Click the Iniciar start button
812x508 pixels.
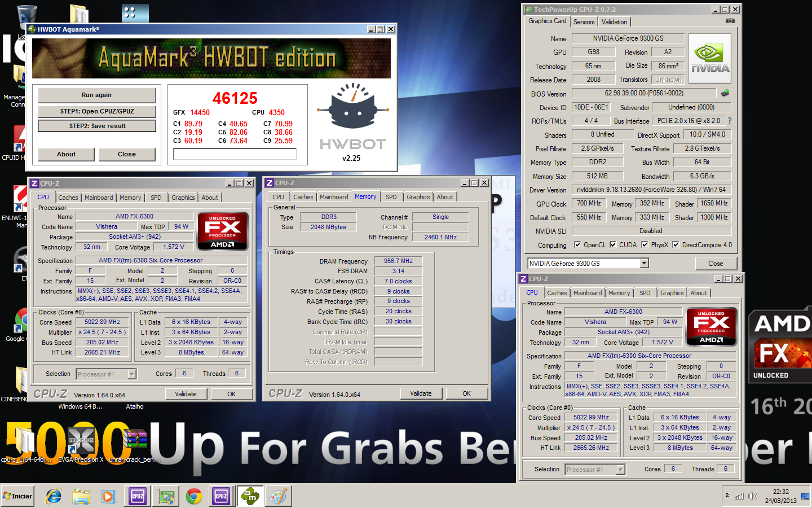click(x=18, y=496)
